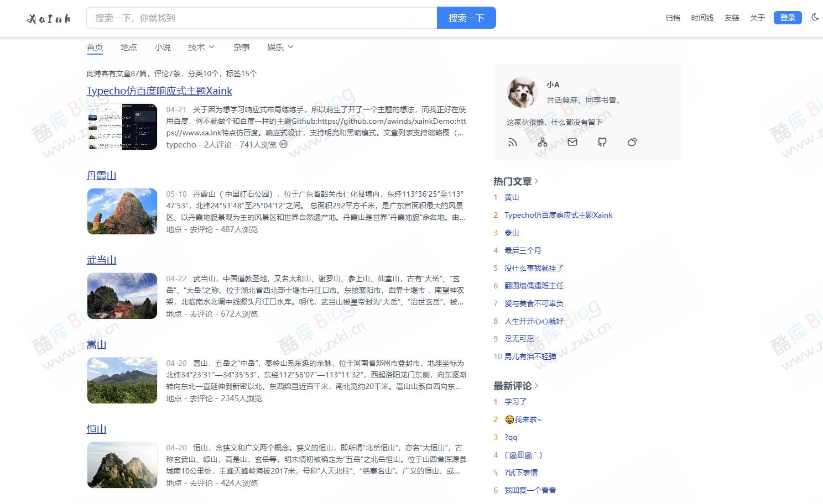Open the 归档 menu item
Image resolution: width=823 pixels, height=504 pixels.
pos(673,17)
